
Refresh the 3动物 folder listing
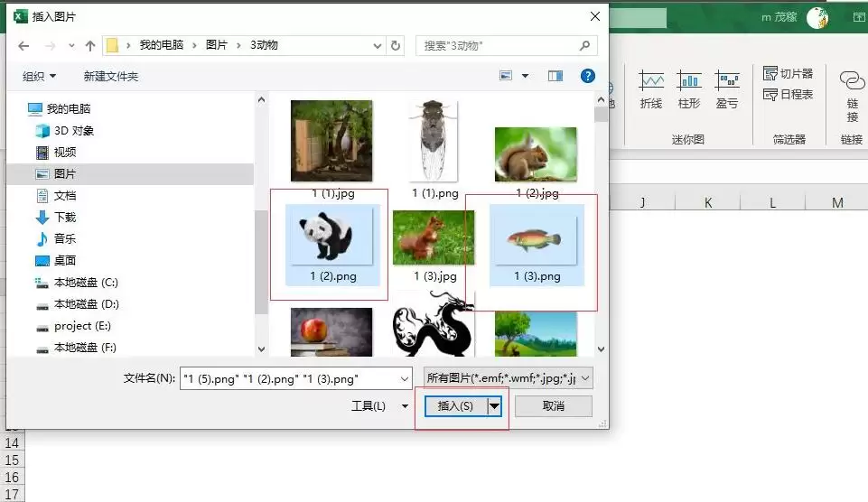pyautogui.click(x=396, y=45)
